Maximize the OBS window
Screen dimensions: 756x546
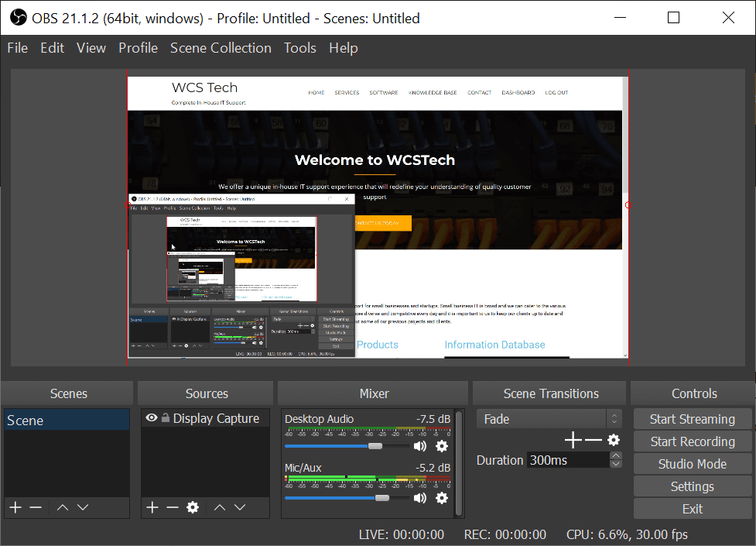click(673, 18)
